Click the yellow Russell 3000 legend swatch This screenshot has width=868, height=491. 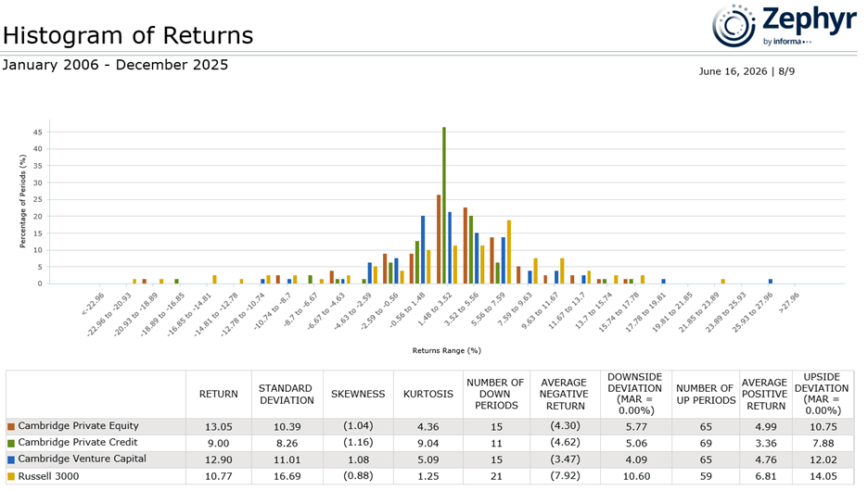(x=11, y=476)
